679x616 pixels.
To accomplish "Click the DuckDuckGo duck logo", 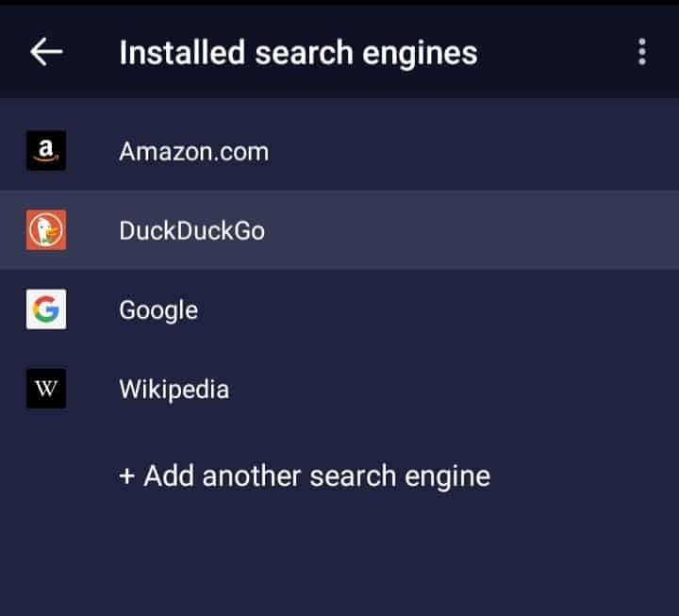I will [x=46, y=230].
